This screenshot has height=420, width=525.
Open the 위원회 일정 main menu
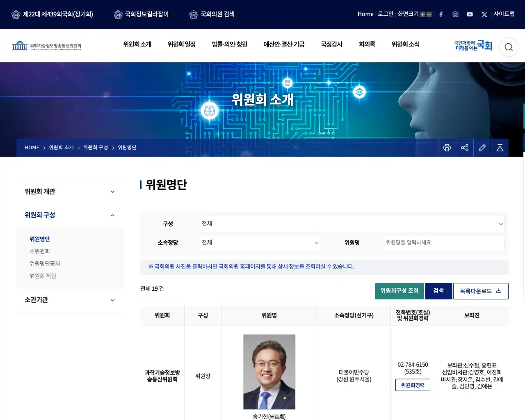(182, 44)
